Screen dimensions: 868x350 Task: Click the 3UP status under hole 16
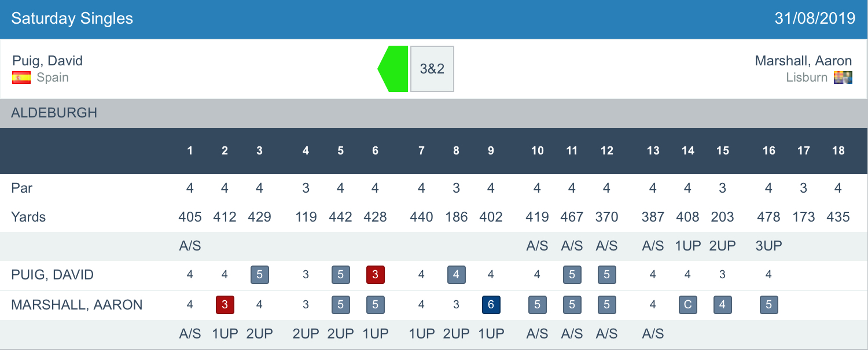(768, 246)
